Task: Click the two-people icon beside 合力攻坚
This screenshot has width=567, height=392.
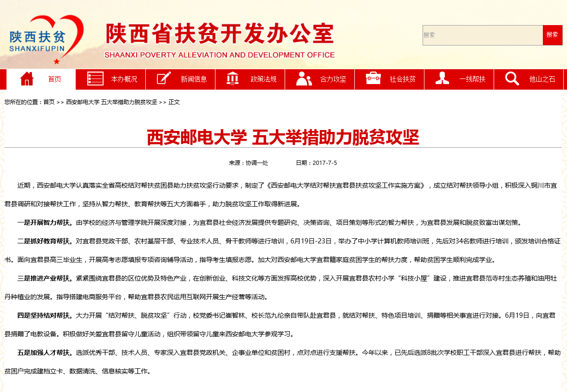Action: point(304,79)
